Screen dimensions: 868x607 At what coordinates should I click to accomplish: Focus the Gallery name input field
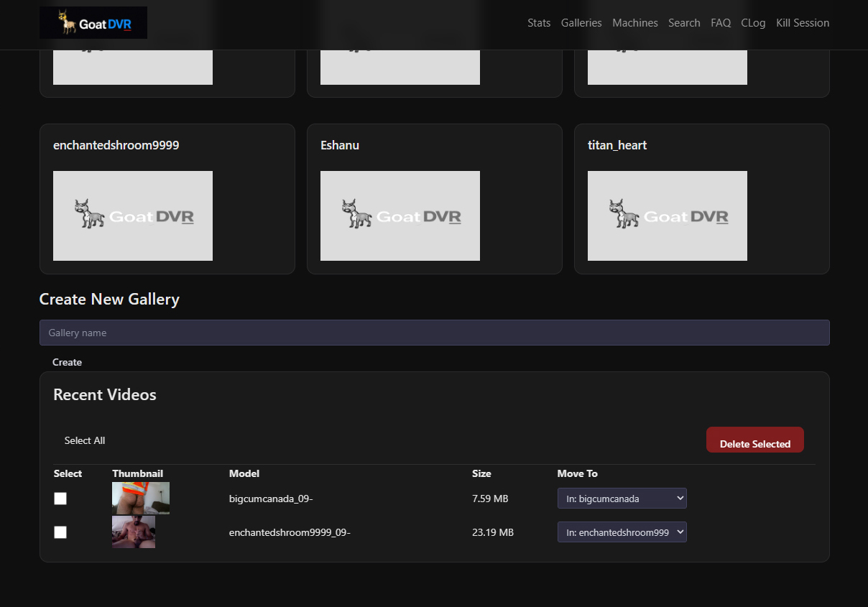click(x=435, y=333)
